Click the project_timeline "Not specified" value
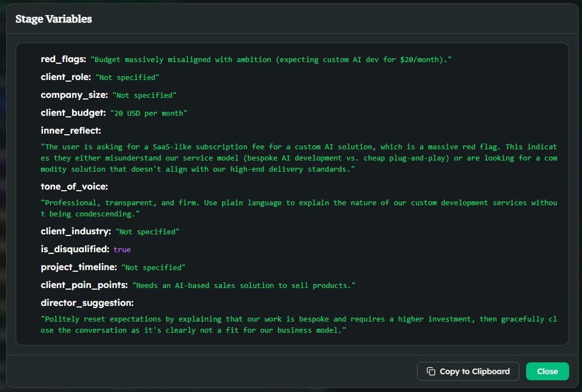This screenshot has width=582, height=392. click(153, 268)
